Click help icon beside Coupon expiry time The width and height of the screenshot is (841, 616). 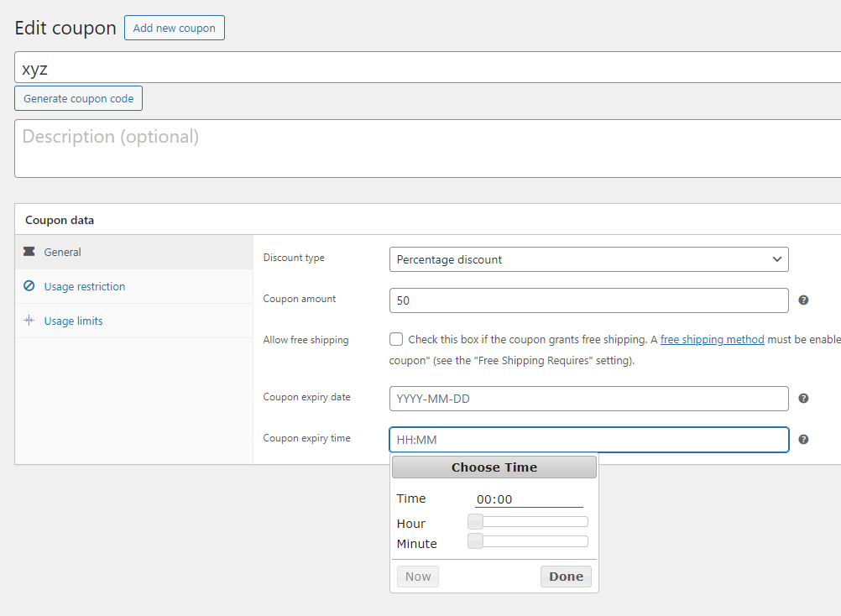pyautogui.click(x=803, y=439)
